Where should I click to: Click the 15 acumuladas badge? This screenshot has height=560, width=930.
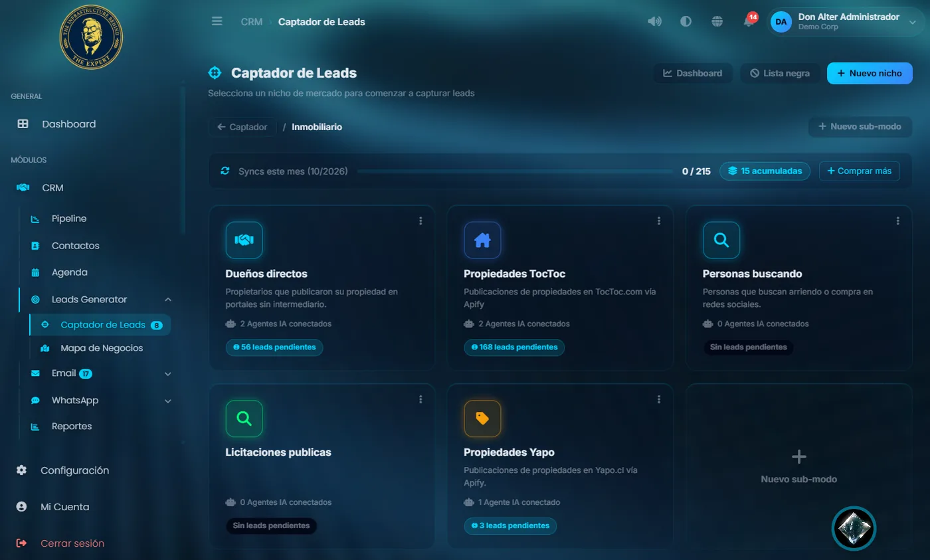[765, 171]
